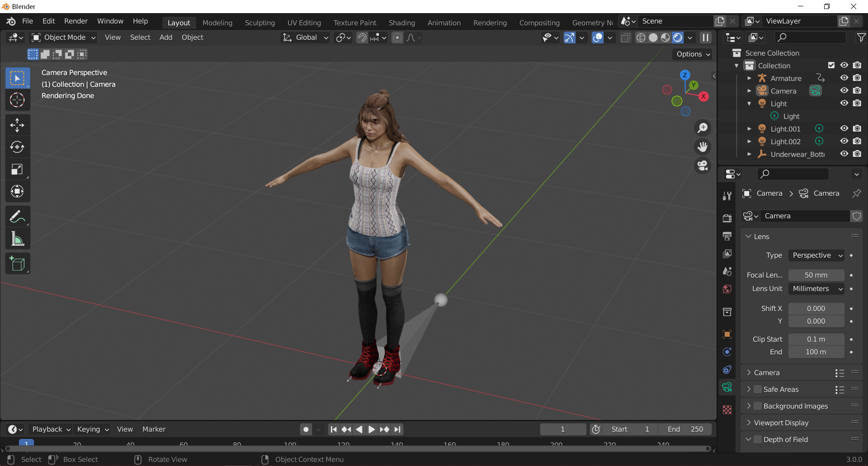Select the Add Cube tool
This screenshot has width=868, height=466.
point(18,264)
